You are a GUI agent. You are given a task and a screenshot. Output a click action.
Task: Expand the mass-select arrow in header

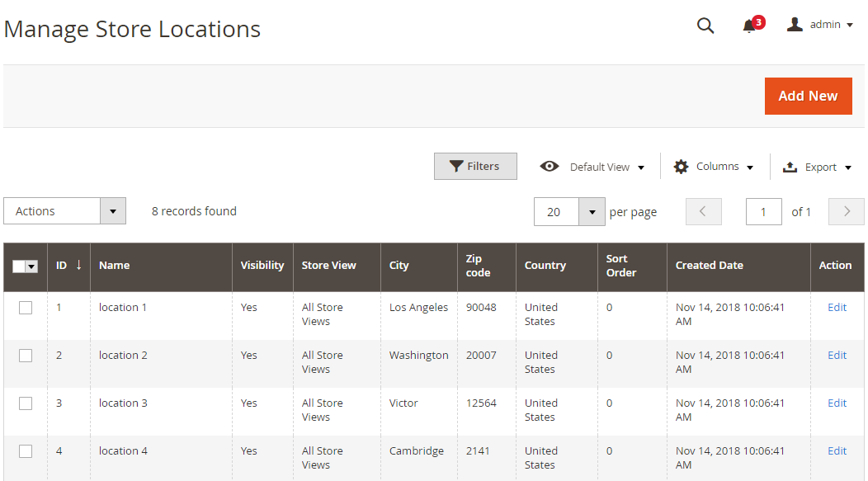[32, 266]
